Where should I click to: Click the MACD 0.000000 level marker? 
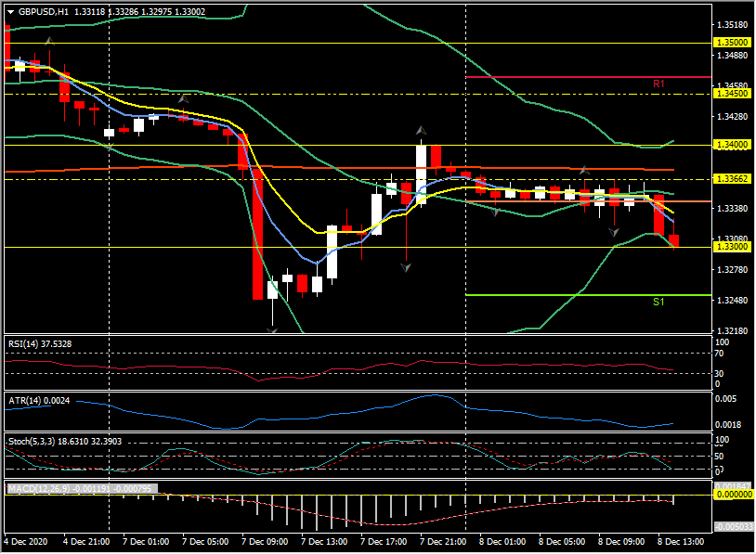coord(731,495)
